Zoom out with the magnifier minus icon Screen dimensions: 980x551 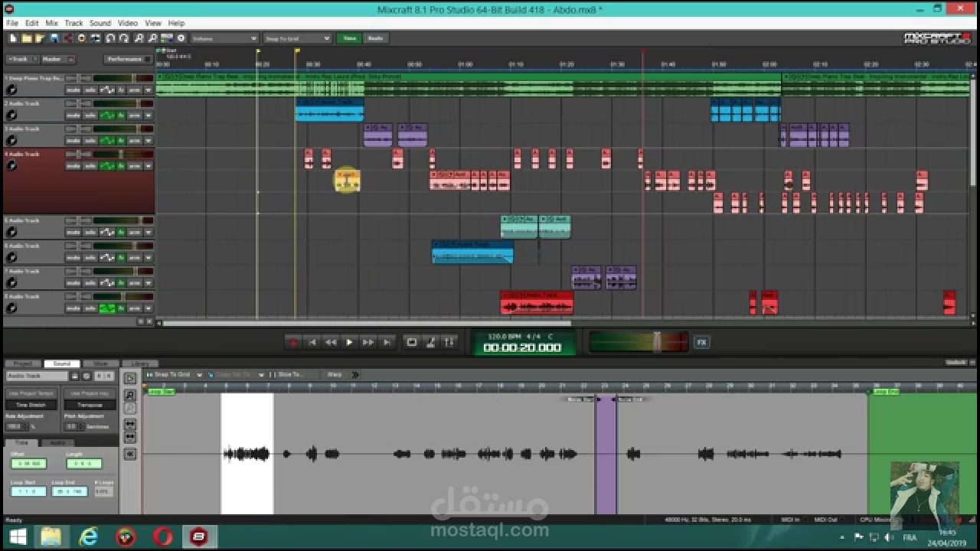pyautogui.click(x=152, y=38)
